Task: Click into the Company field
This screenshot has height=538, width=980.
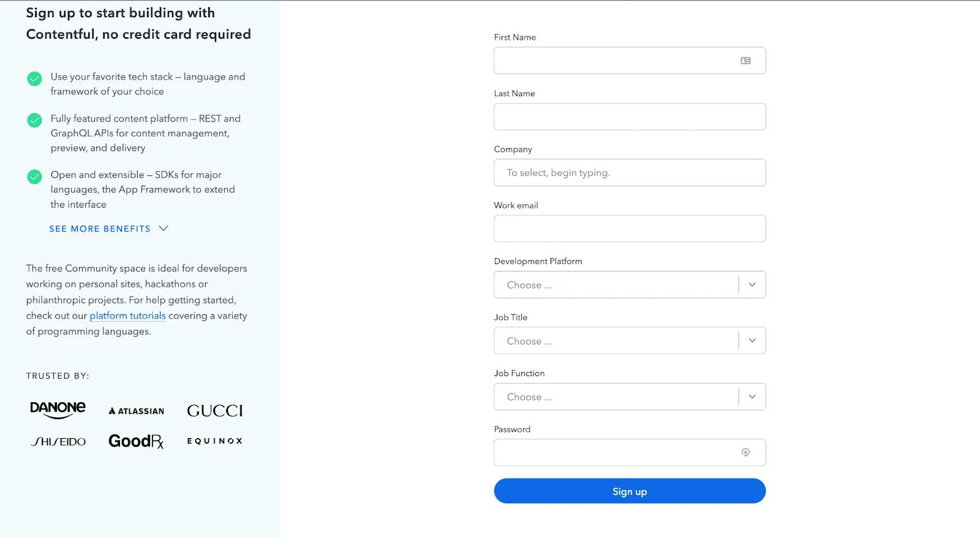Action: (629, 173)
